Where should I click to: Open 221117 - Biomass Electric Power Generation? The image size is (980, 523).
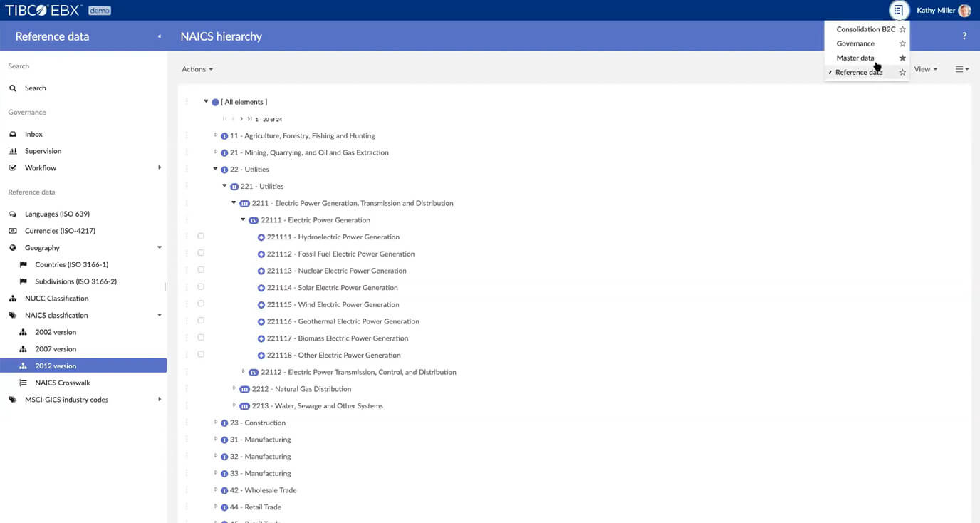(338, 338)
